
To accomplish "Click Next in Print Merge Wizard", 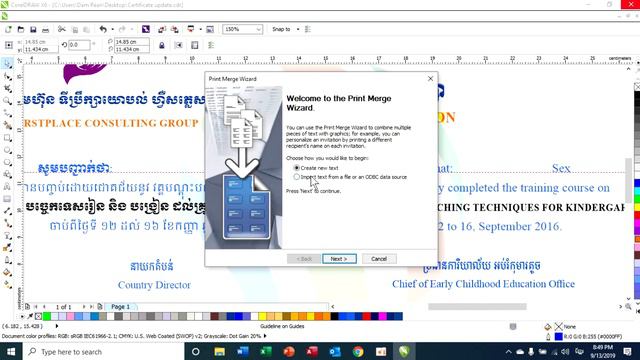I will click(x=339, y=259).
